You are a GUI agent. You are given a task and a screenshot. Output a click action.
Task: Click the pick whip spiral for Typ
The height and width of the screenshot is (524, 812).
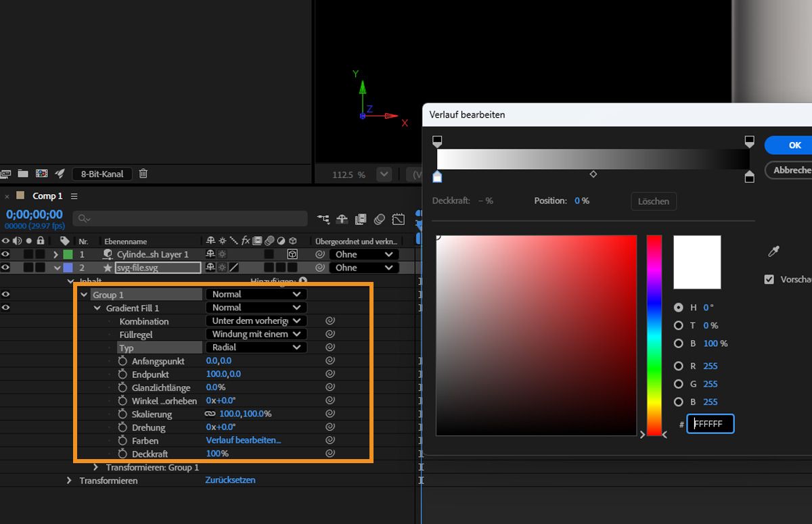(x=330, y=348)
